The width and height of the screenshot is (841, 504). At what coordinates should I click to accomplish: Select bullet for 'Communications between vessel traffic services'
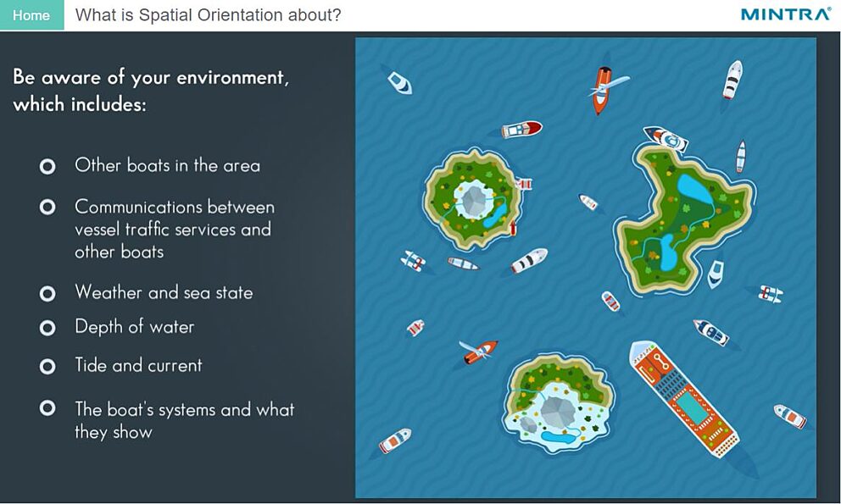click(x=47, y=207)
